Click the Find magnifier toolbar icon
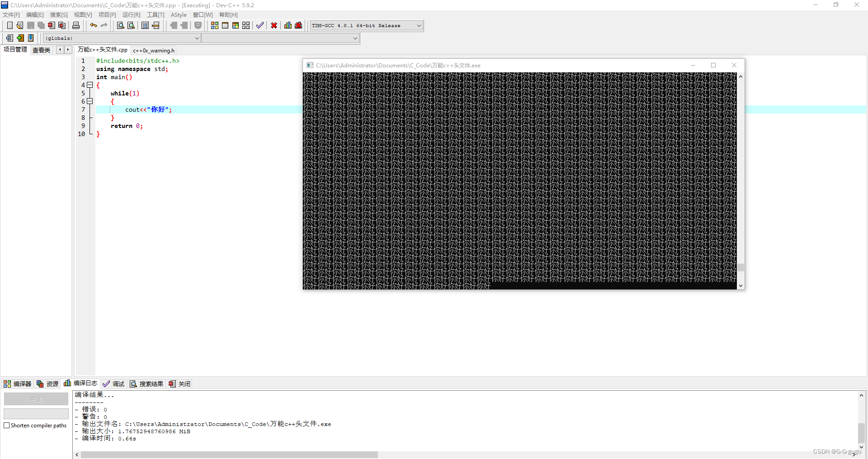This screenshot has height=459, width=868. coord(121,25)
